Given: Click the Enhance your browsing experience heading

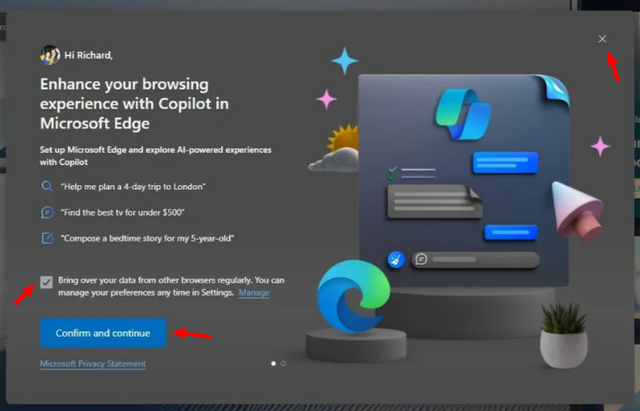Looking at the screenshot, I should click(134, 104).
